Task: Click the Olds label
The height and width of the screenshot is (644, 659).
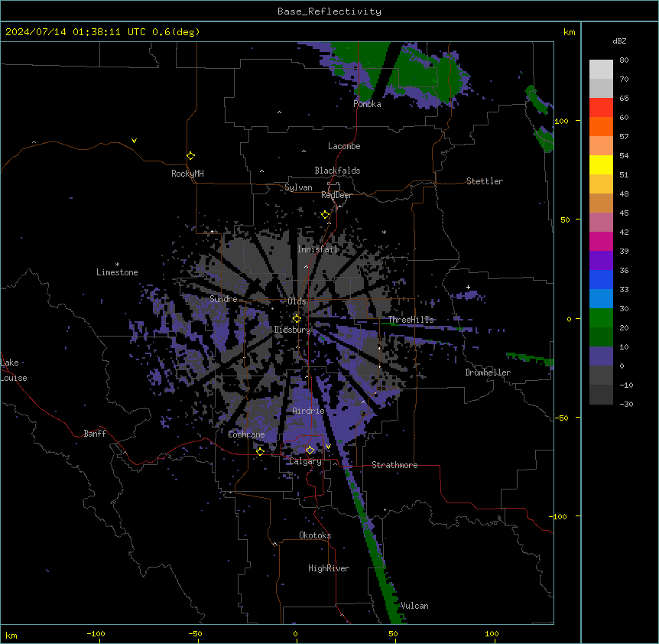Action: pyautogui.click(x=297, y=301)
